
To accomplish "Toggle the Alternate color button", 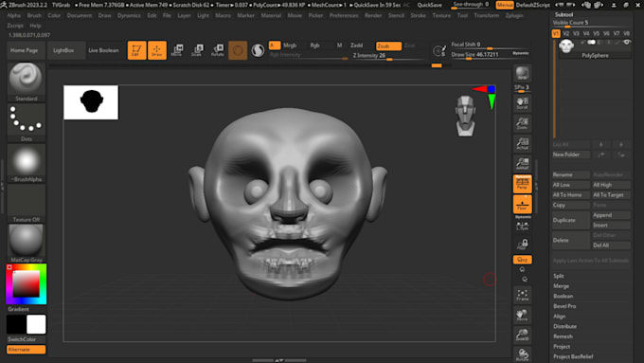I will [26, 350].
